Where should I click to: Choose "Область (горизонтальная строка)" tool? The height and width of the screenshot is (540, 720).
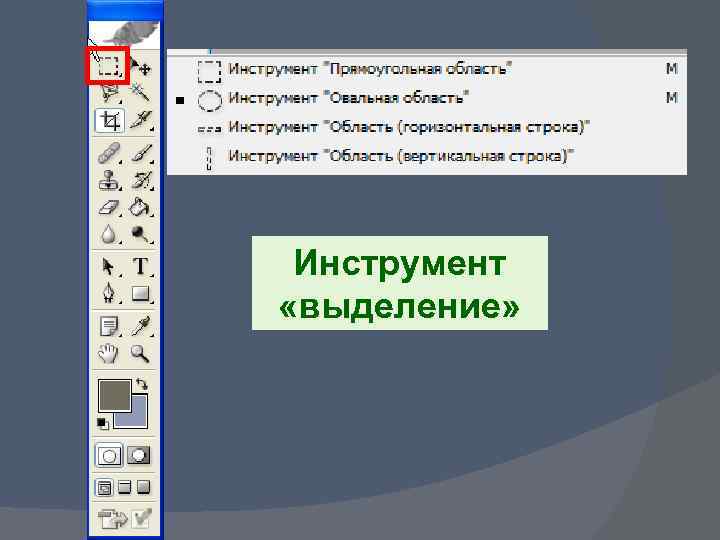427,127
